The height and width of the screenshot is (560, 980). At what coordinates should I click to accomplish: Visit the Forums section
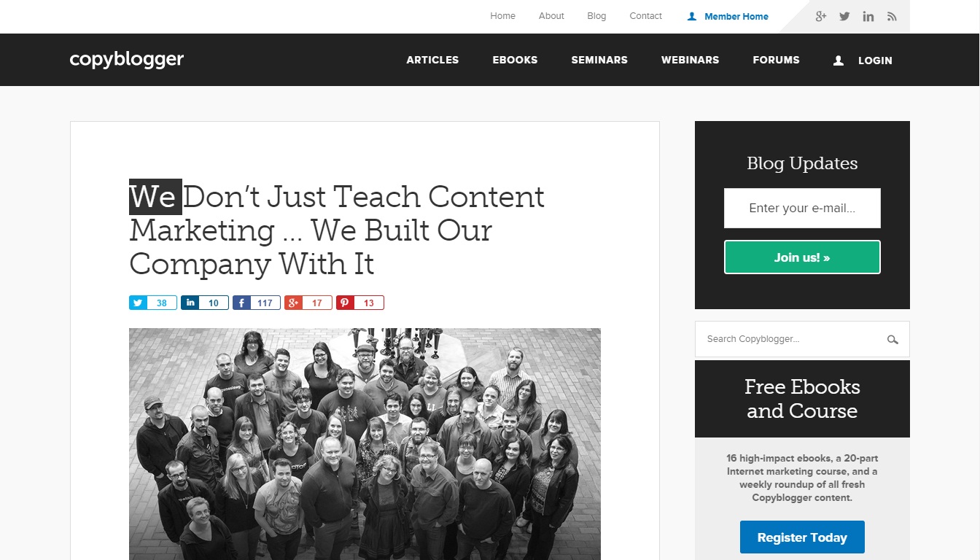pos(776,60)
